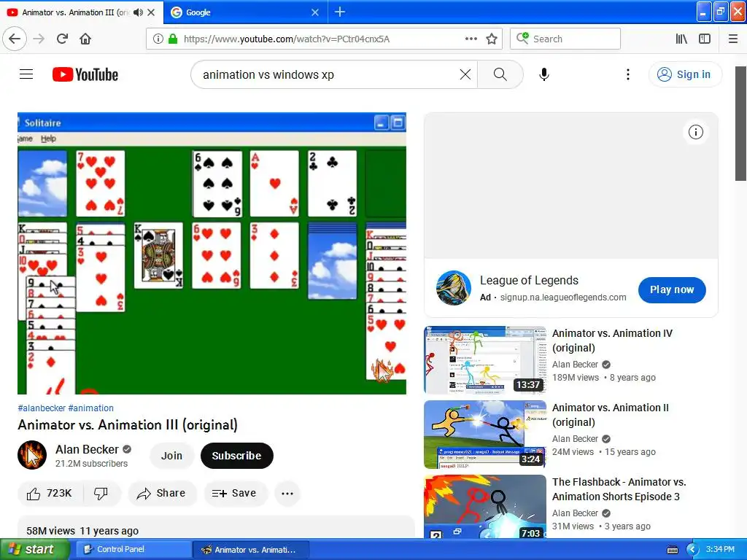The image size is (747, 560).
Task: Save the video to a playlist
Action: 234,494
